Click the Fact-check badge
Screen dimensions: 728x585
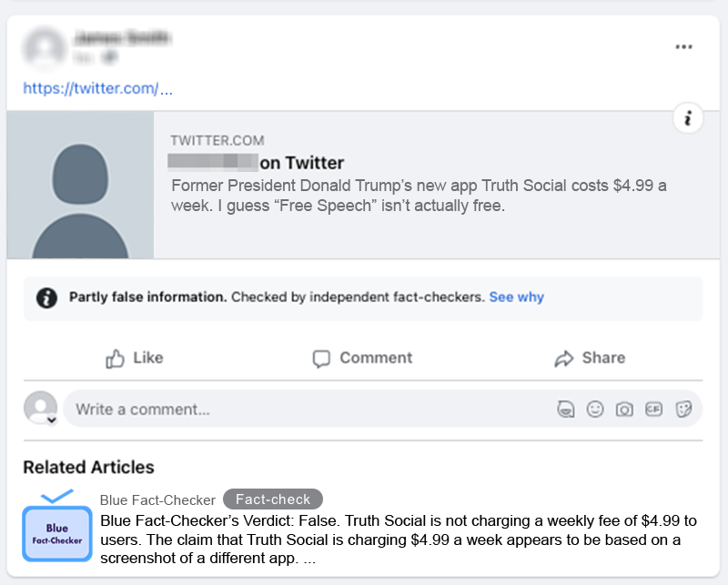[x=273, y=499]
